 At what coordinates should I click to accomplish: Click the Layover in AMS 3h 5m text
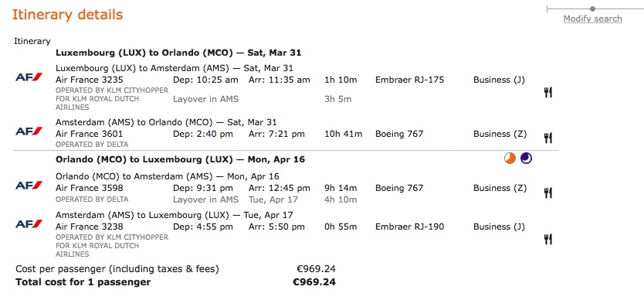pos(262,99)
